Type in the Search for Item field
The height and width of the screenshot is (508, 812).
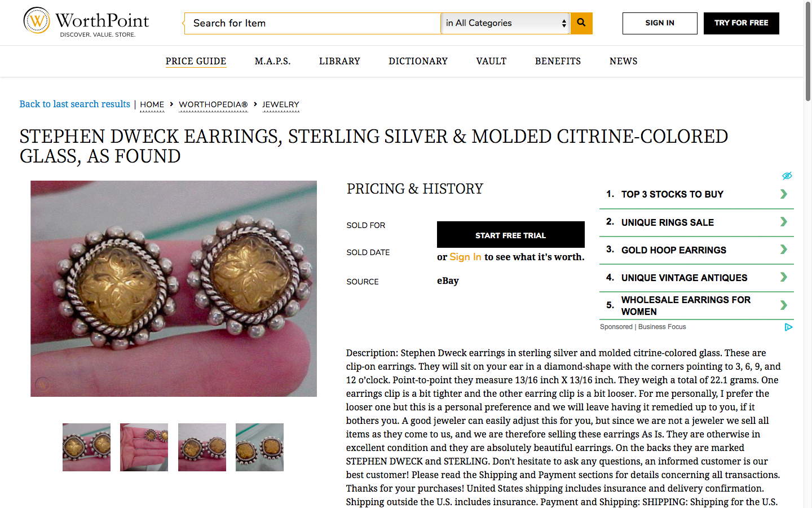(313, 23)
